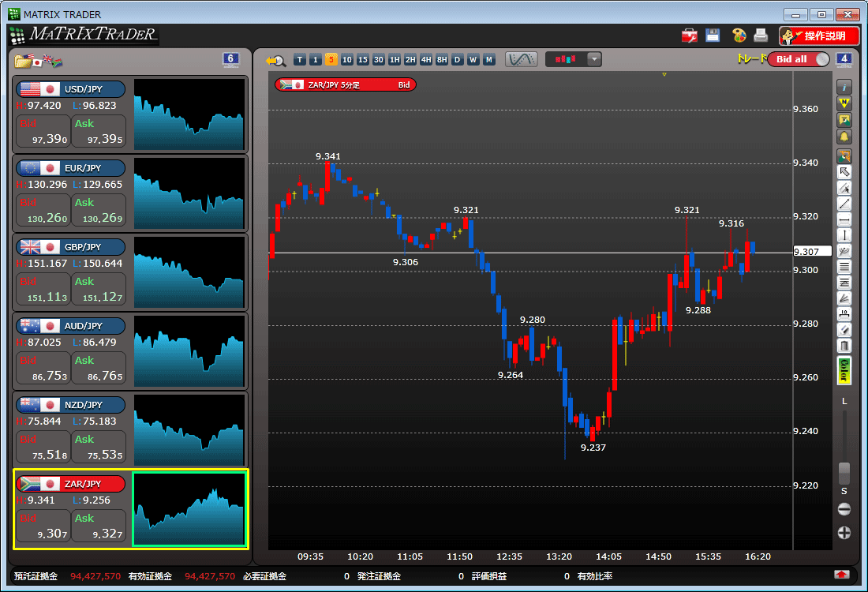Viewport: 868px width, 592px height.
Task: Select the measurement tool labeled 10
Action: click(844, 315)
